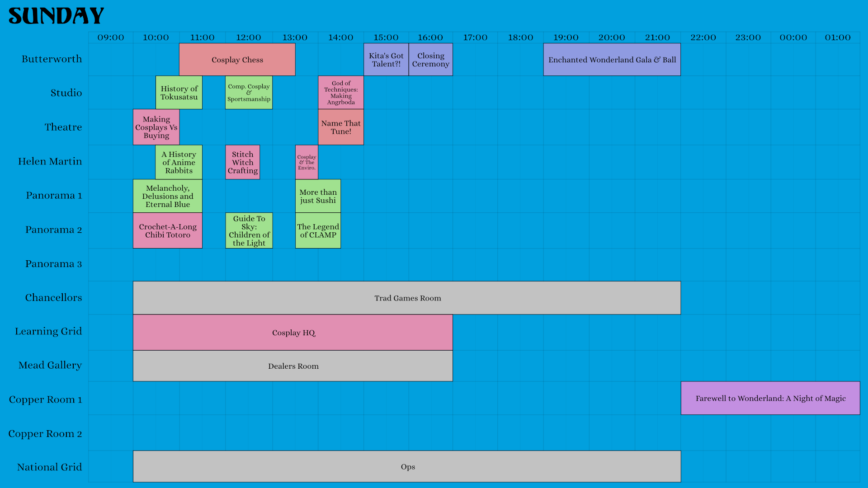This screenshot has height=488, width=868.
Task: Click the 12:00 time header
Action: click(x=249, y=38)
